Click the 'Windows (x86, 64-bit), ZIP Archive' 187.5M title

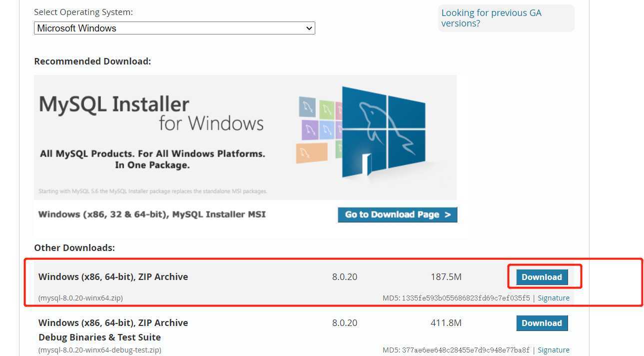point(113,277)
